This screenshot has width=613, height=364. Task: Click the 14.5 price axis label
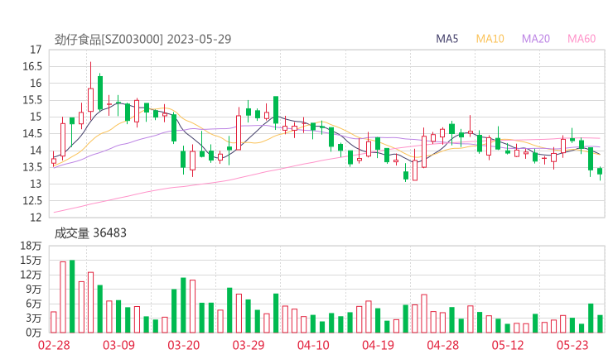click(x=32, y=133)
